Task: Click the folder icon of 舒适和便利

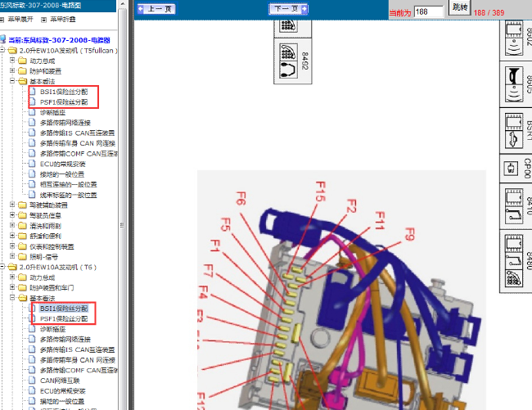Action: (x=23, y=236)
